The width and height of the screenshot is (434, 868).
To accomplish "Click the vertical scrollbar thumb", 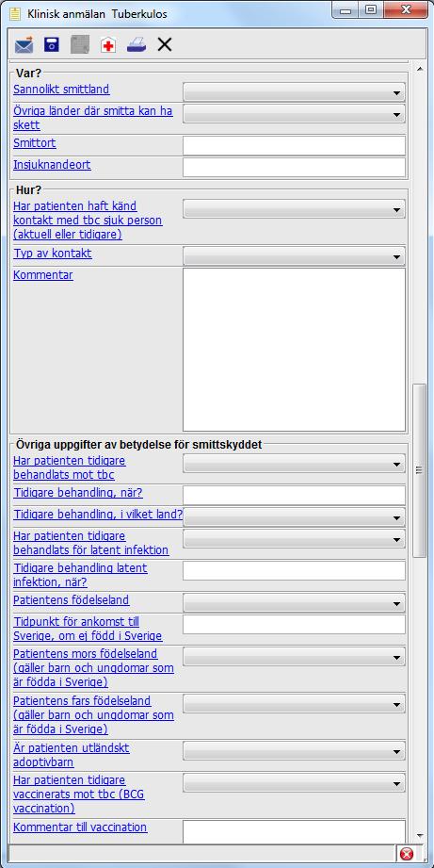I will (x=420, y=470).
